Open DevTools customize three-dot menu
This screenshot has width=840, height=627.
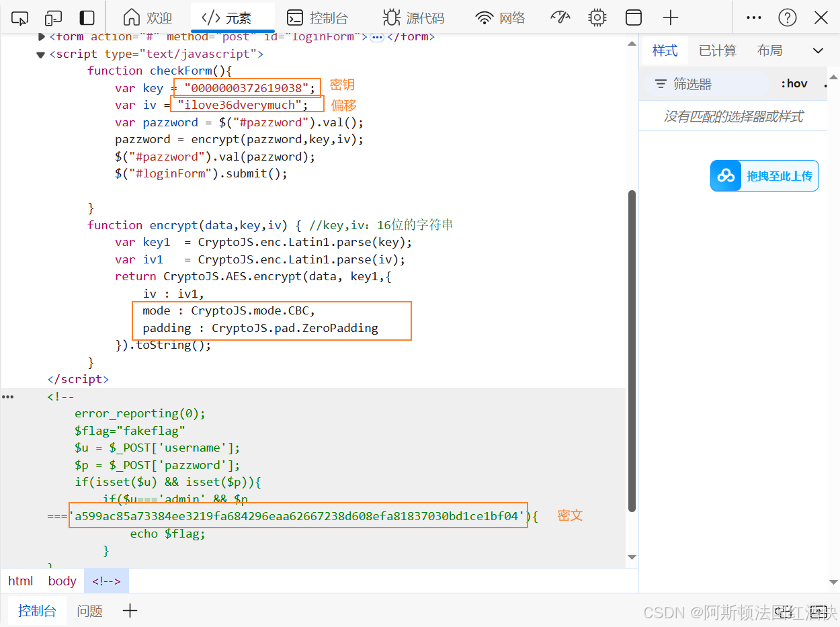754,17
